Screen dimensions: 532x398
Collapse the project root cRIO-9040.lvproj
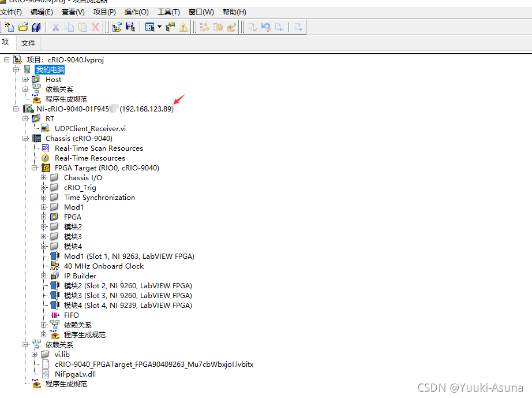(x=7, y=59)
